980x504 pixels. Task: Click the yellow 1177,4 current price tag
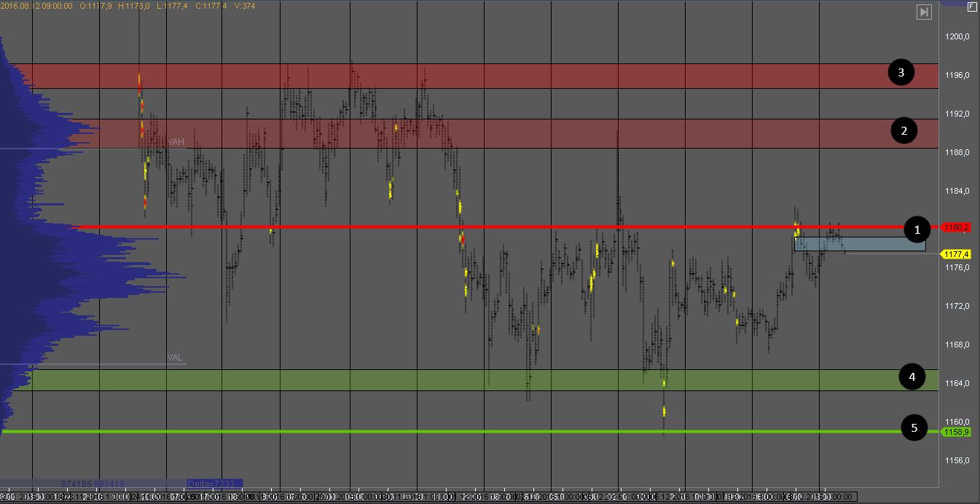956,254
